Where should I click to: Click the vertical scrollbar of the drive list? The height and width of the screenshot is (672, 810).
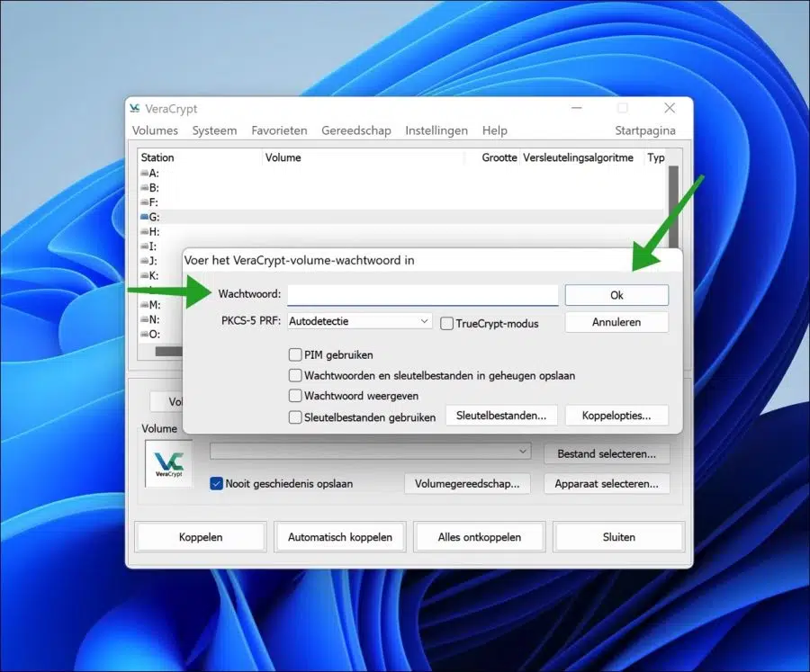673,207
